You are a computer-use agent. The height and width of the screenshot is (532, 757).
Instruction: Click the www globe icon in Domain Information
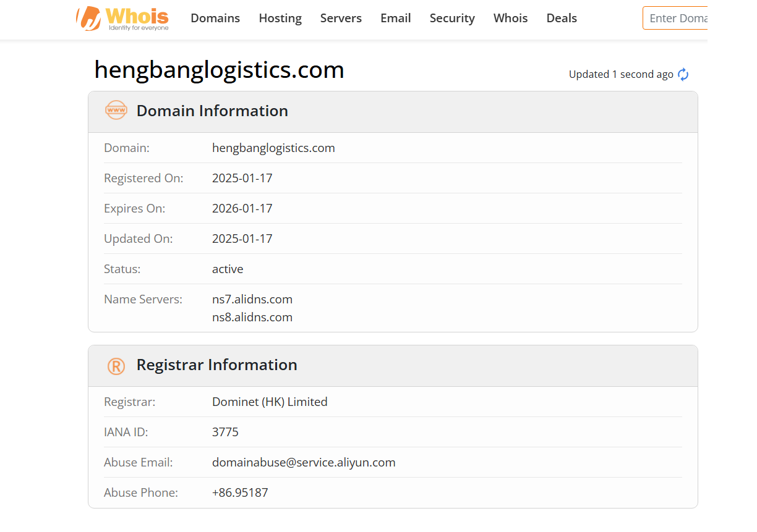(116, 111)
